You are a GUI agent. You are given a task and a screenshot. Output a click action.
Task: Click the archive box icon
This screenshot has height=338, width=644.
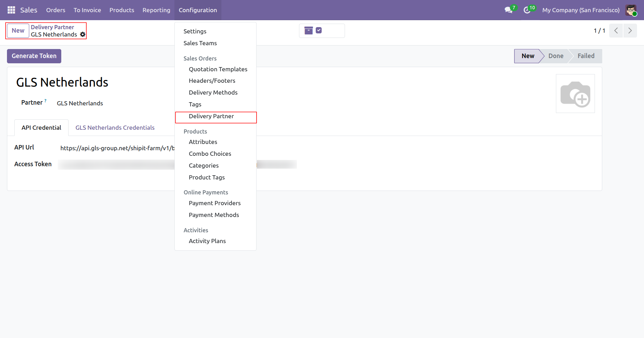(x=308, y=31)
